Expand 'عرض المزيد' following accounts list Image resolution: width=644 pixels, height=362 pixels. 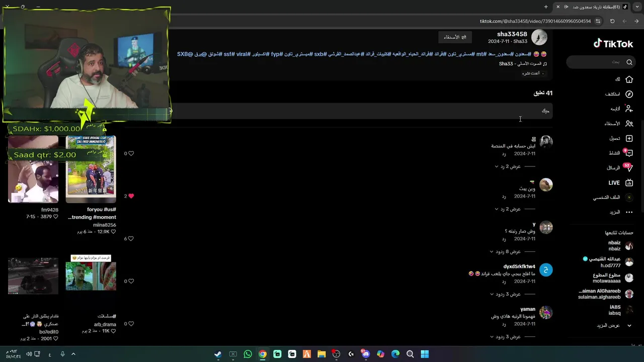tap(614, 325)
